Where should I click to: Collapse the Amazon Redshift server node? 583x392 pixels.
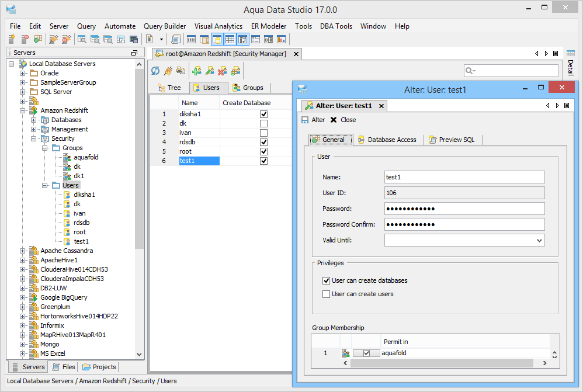tap(23, 110)
